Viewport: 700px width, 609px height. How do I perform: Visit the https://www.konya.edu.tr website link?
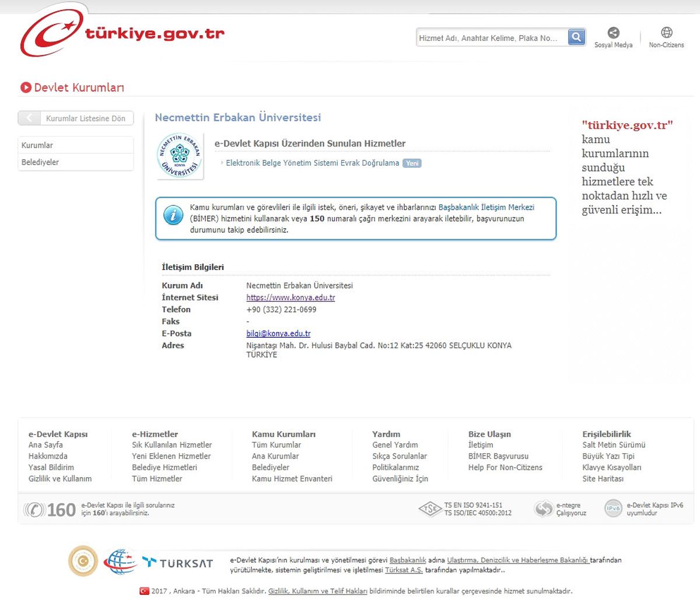[290, 297]
